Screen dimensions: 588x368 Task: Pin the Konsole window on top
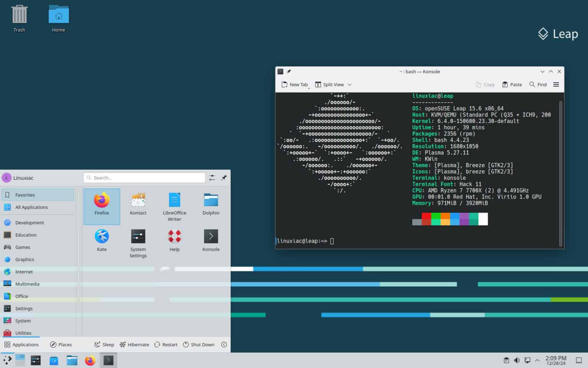[289, 71]
